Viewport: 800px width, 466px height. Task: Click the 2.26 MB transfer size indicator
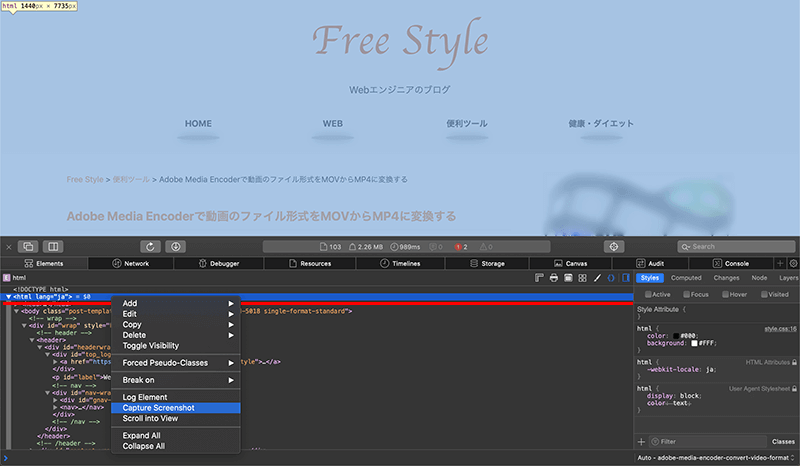click(x=365, y=247)
